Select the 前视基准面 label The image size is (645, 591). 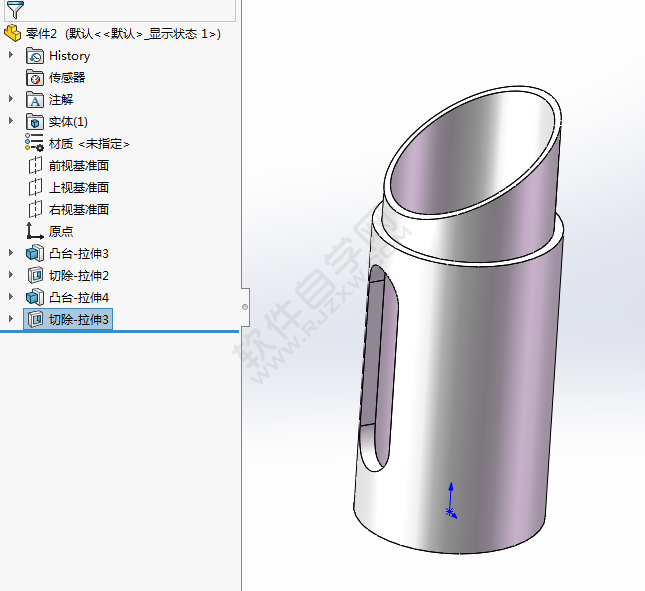point(79,165)
